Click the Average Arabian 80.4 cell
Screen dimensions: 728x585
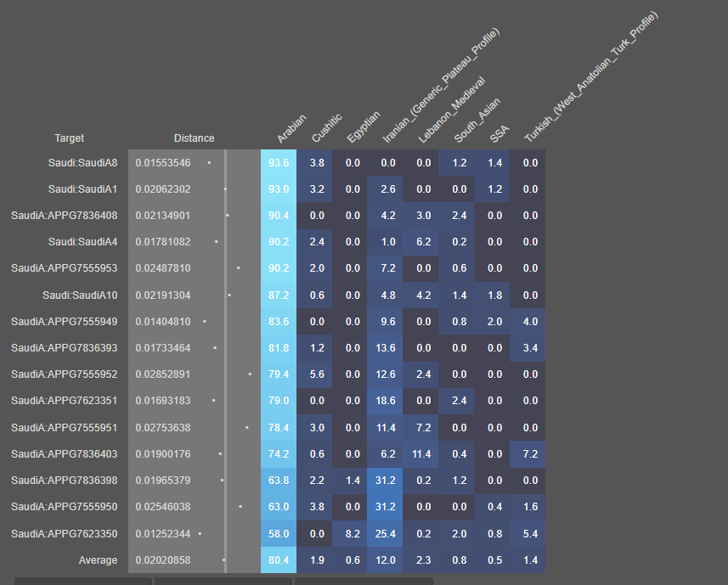click(279, 560)
